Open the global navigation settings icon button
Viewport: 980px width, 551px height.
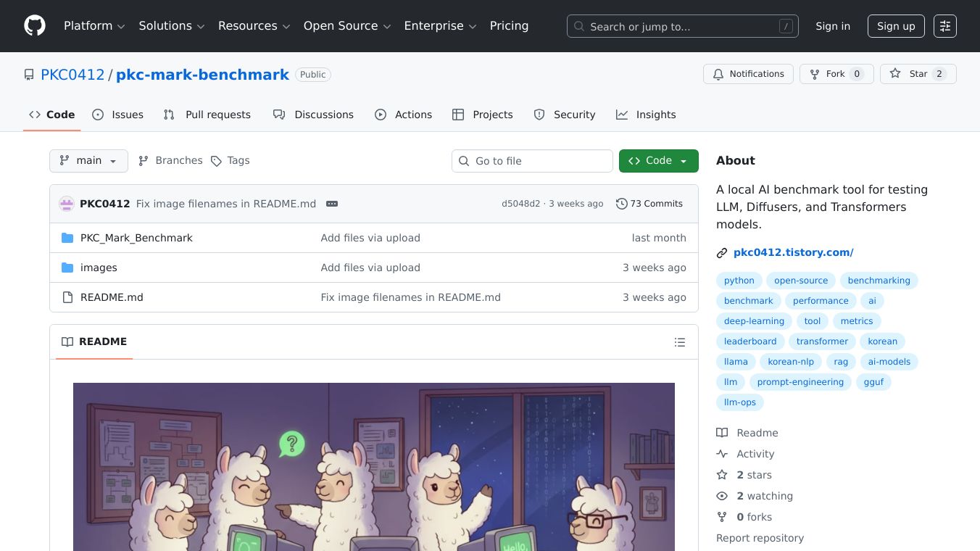(945, 26)
